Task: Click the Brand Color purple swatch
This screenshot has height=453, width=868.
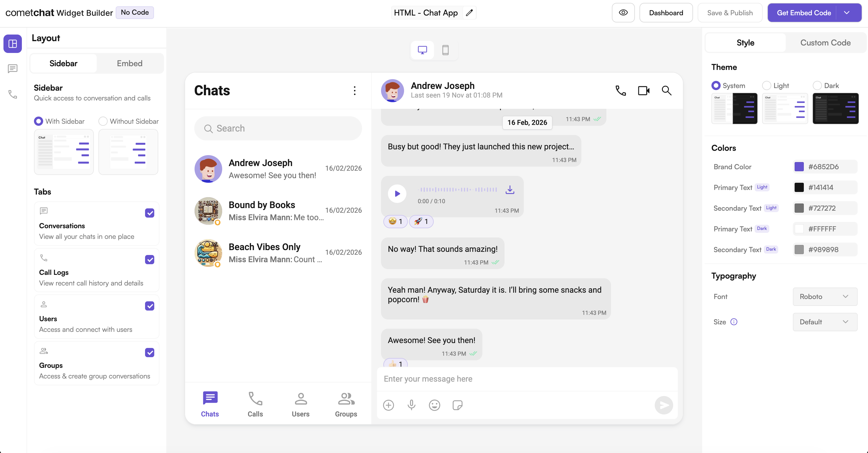Action: pyautogui.click(x=799, y=167)
